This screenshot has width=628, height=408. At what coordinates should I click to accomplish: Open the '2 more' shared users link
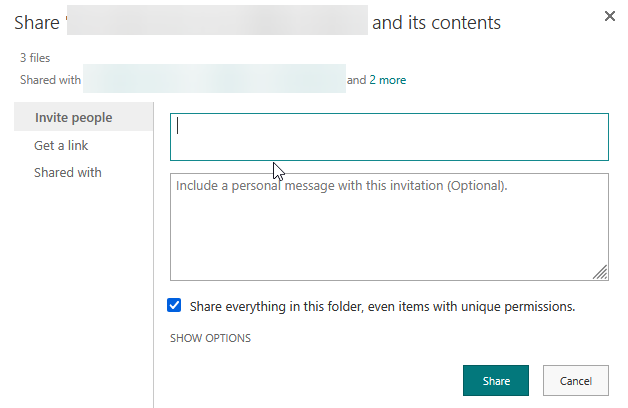pos(387,80)
